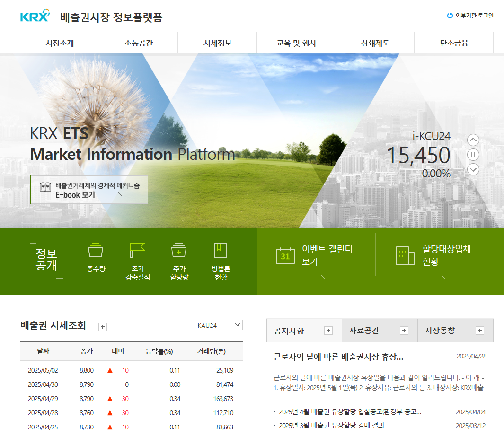The width and height of the screenshot is (504, 445).
Task: Click the 거래량(톤) column header
Action: pos(211,351)
